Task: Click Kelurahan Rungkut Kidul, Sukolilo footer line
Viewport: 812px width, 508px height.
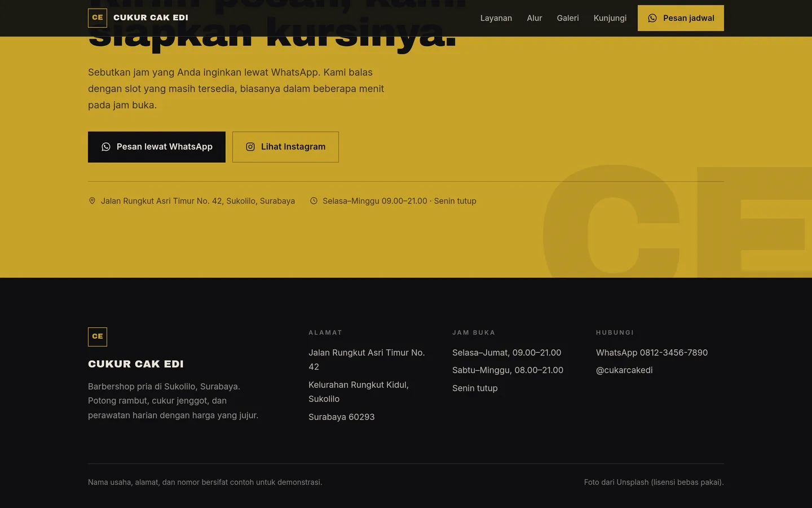Action: coord(359,392)
